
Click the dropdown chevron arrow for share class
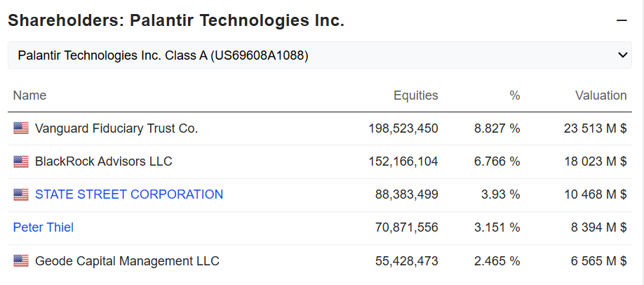(x=623, y=55)
